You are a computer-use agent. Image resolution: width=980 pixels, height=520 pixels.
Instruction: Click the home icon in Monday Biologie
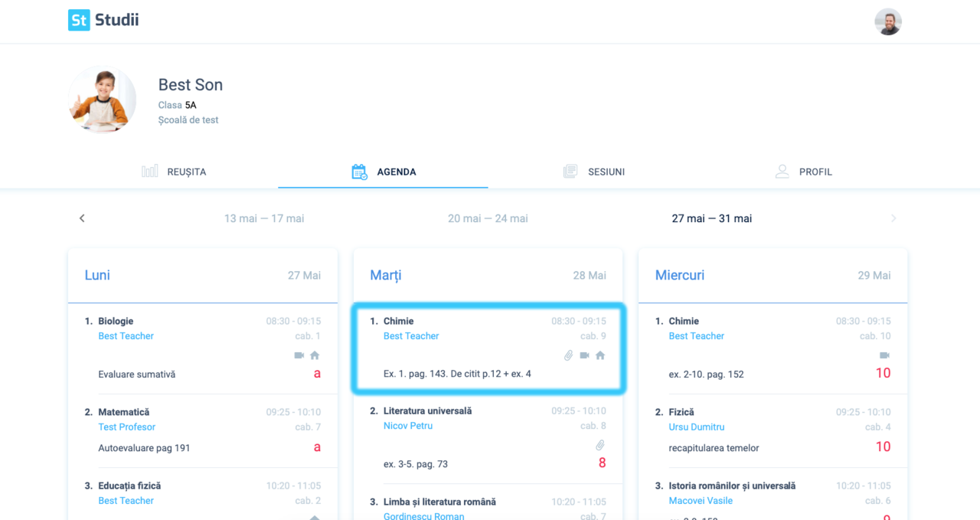point(315,355)
